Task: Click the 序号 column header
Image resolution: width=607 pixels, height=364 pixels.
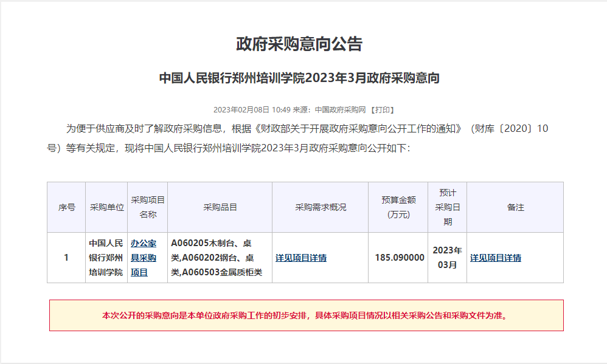Action: [66, 207]
